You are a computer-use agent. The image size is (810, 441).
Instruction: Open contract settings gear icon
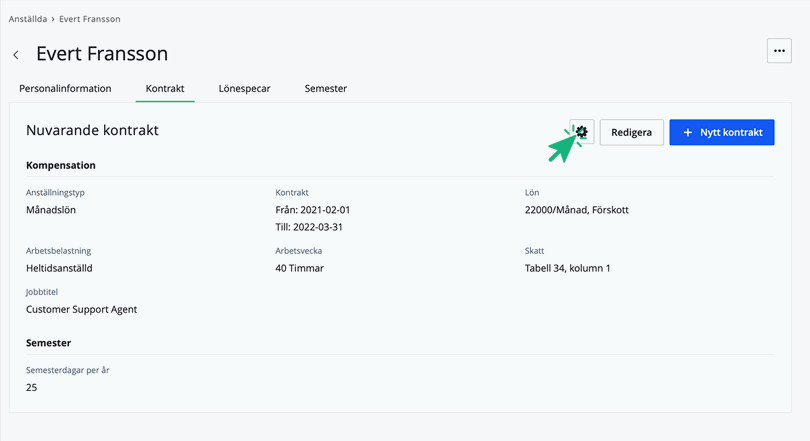[x=582, y=132]
